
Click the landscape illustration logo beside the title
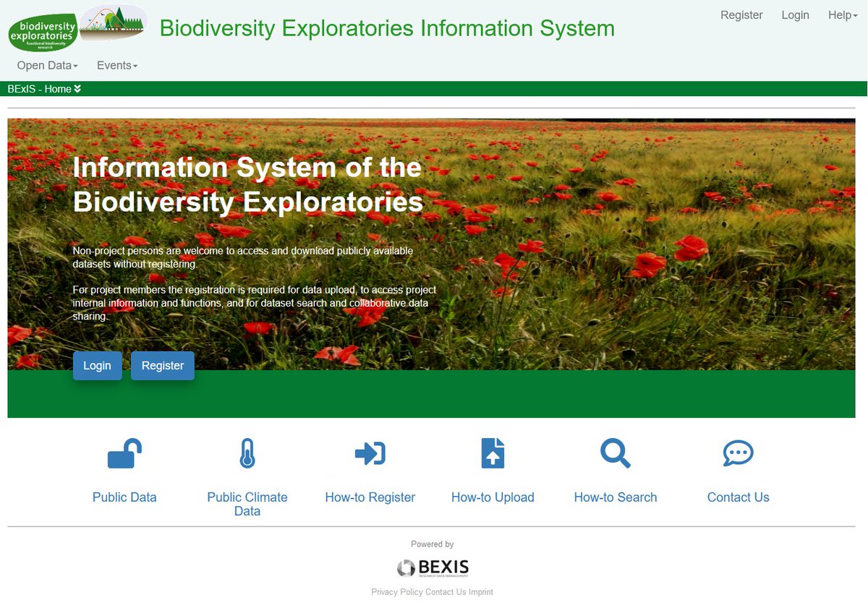(113, 23)
